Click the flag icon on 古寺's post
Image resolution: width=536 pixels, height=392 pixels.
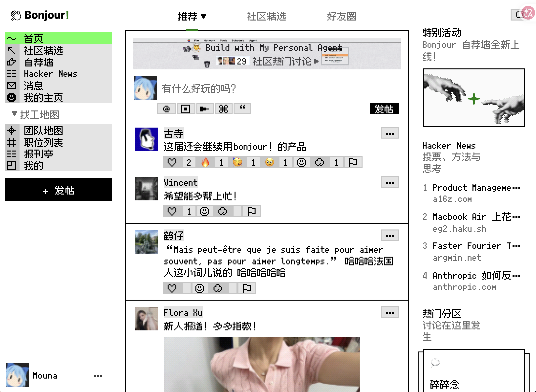pyautogui.click(x=353, y=162)
